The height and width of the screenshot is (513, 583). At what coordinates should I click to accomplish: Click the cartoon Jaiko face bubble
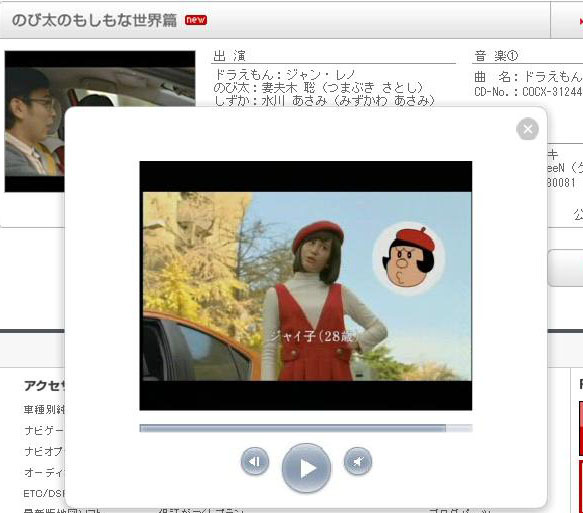pyautogui.click(x=409, y=259)
